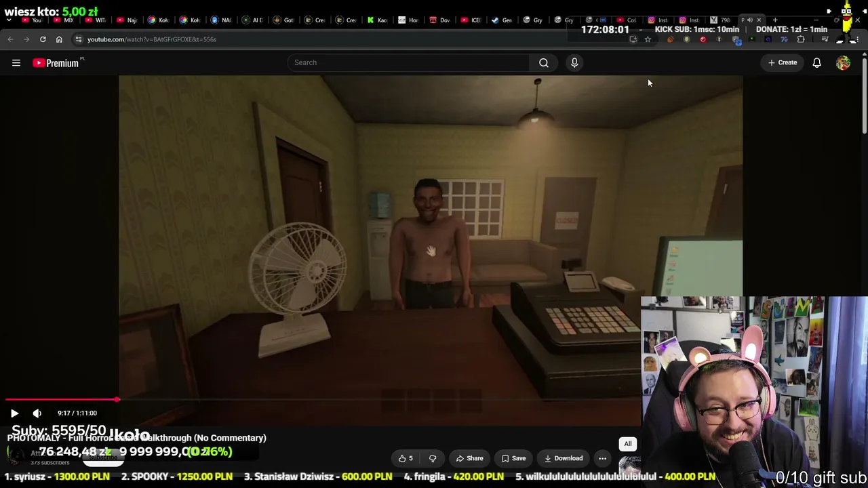View site information icon in address bar
This screenshot has height=488, width=868.
79,39
